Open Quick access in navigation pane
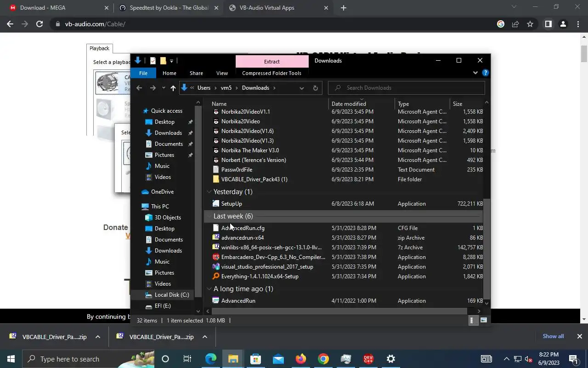 [x=166, y=111]
